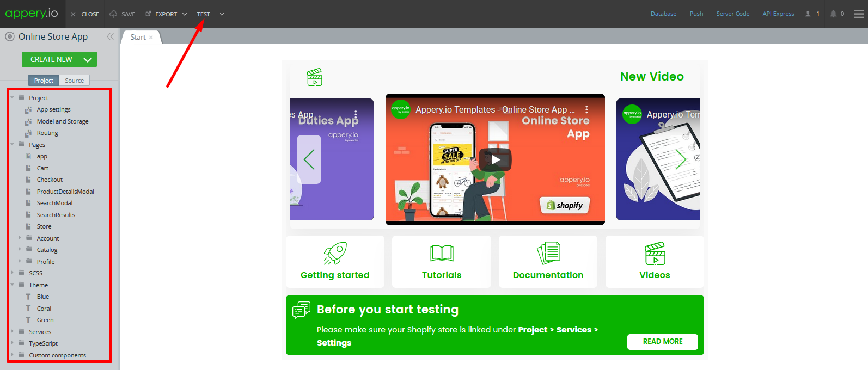Open the EXPORT menu

tap(166, 14)
